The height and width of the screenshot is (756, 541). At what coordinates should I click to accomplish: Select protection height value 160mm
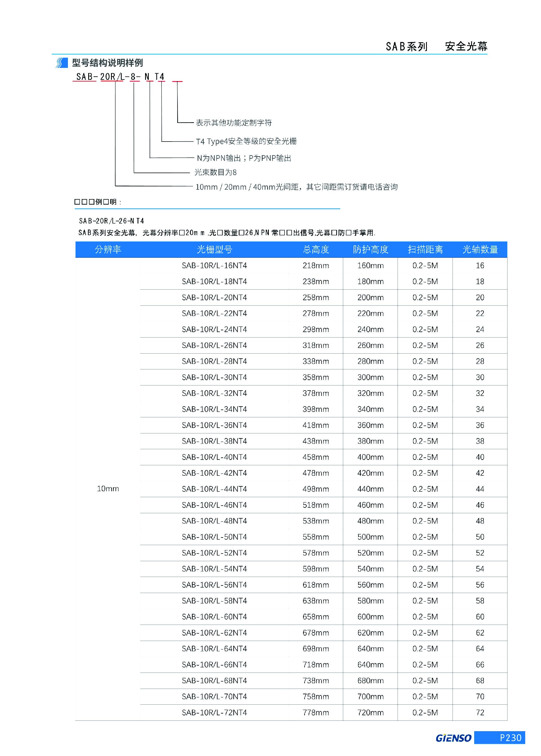[371, 266]
